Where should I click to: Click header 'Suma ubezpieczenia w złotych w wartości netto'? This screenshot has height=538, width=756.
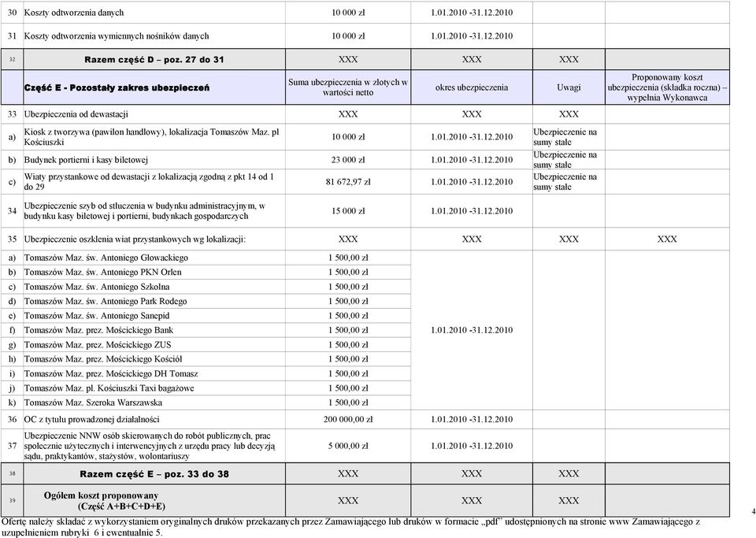coord(348,87)
